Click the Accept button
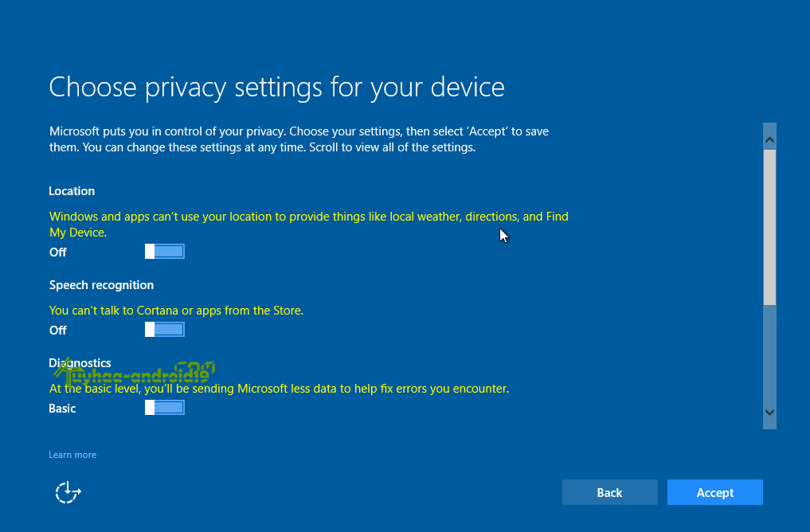 [714, 492]
